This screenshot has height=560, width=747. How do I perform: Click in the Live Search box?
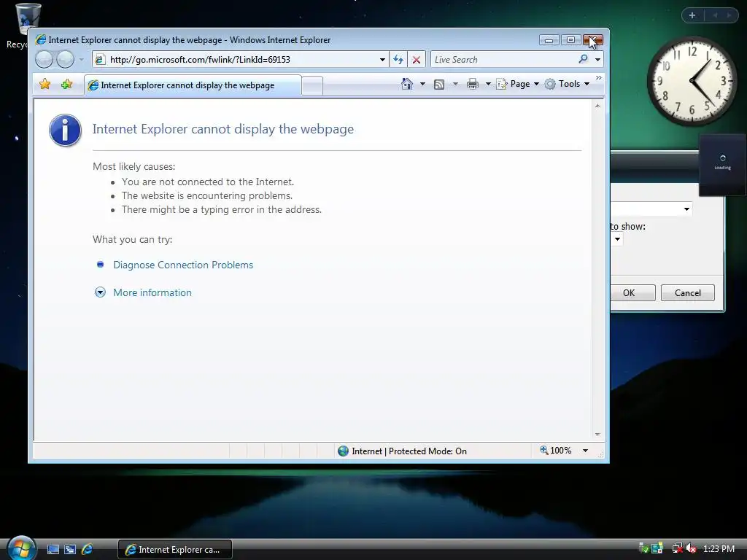click(x=503, y=60)
